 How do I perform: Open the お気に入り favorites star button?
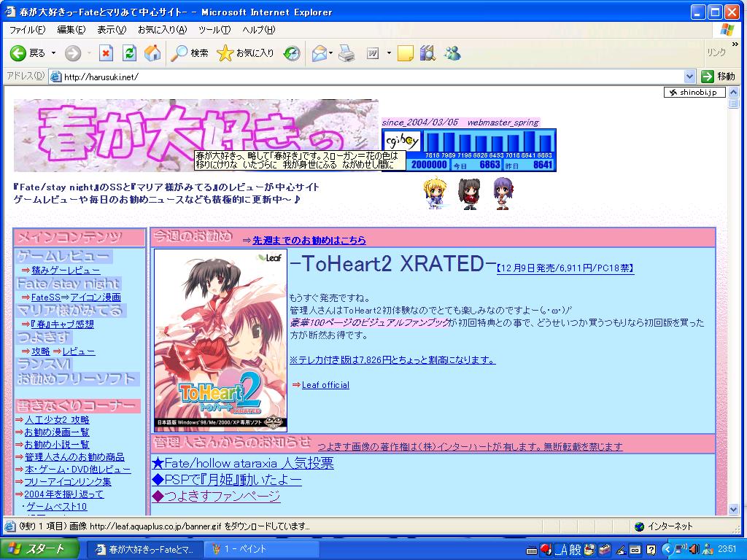tap(245, 52)
